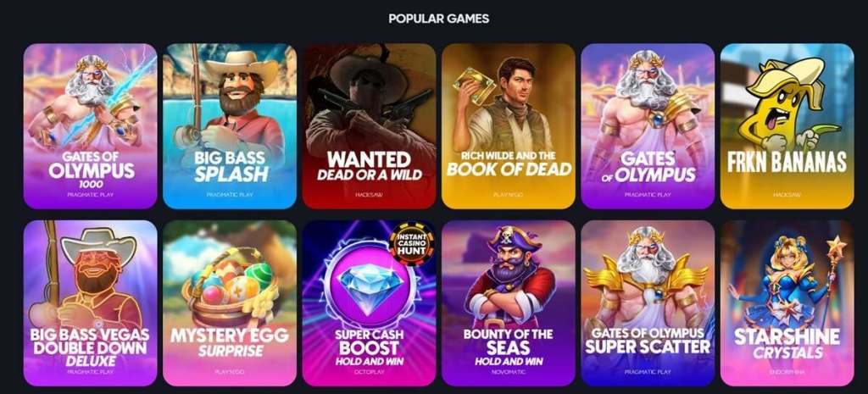Image resolution: width=868 pixels, height=394 pixels.
Task: Open Rich Wilde and the Book of Dead
Action: click(509, 126)
